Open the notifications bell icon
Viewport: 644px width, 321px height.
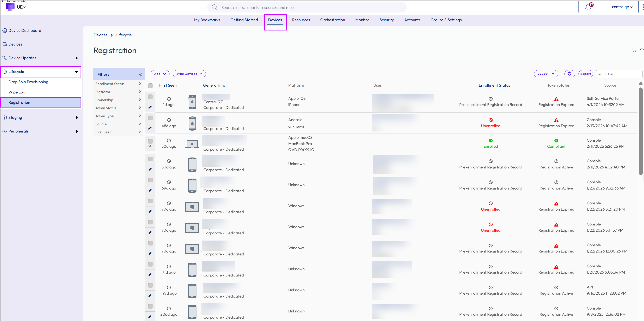click(588, 7)
